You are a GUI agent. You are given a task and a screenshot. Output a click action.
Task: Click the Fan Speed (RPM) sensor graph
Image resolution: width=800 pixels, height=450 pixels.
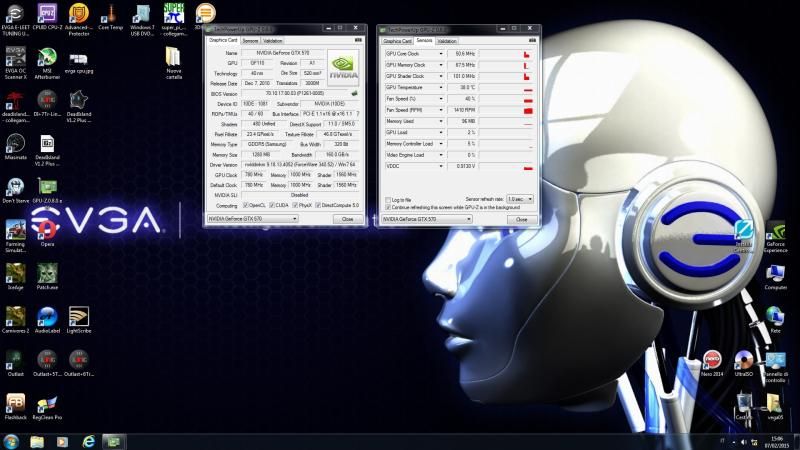(506, 110)
